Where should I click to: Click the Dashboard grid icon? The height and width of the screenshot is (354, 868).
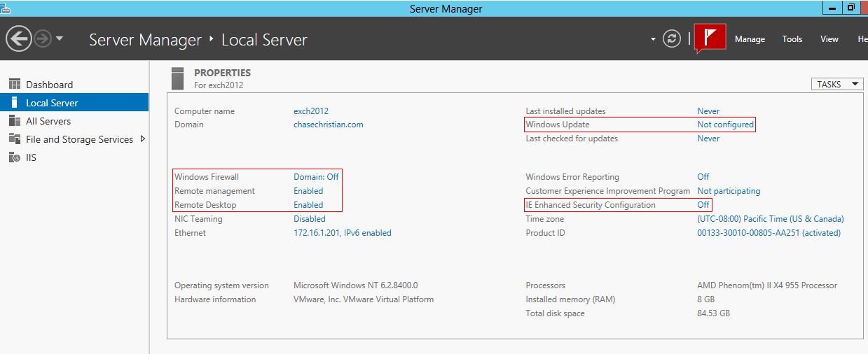click(15, 85)
